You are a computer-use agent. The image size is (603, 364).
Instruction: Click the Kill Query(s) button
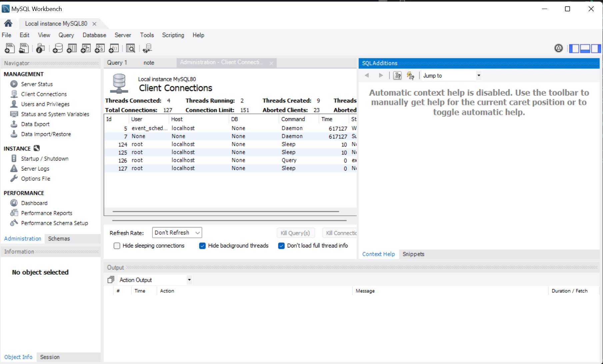point(295,233)
